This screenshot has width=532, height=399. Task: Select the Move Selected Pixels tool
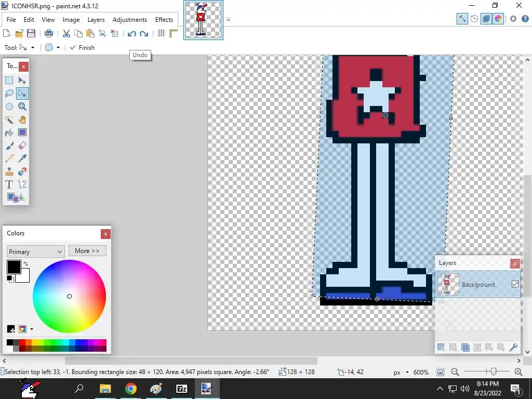(x=22, y=81)
